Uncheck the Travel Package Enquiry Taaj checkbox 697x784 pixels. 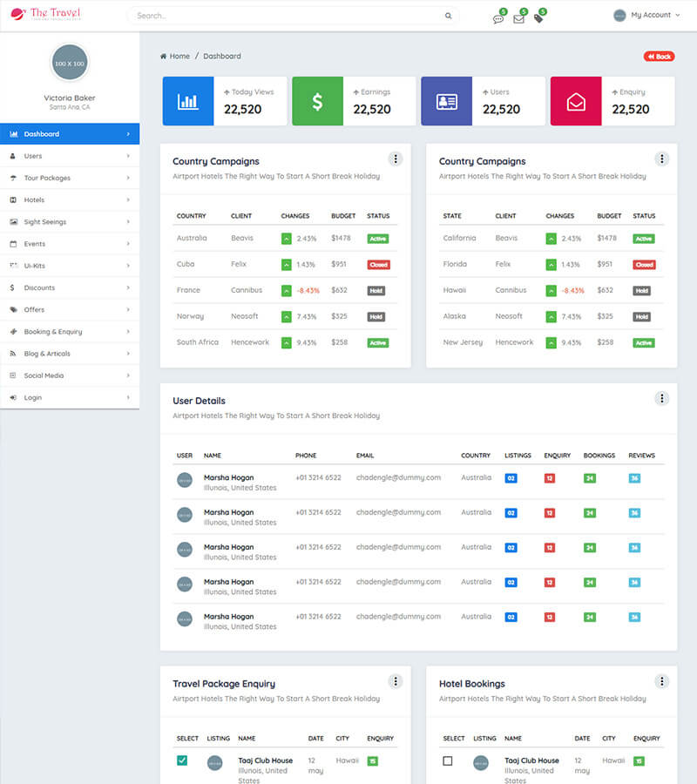[x=182, y=760]
